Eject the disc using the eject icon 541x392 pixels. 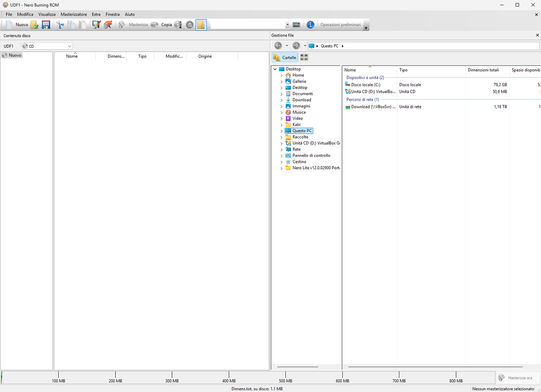190,25
